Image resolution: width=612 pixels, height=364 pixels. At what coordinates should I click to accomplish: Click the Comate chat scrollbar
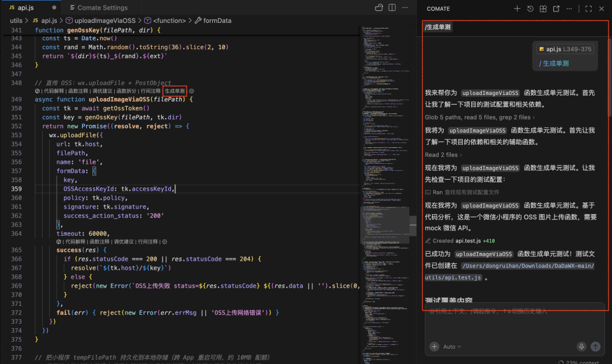click(x=609, y=76)
